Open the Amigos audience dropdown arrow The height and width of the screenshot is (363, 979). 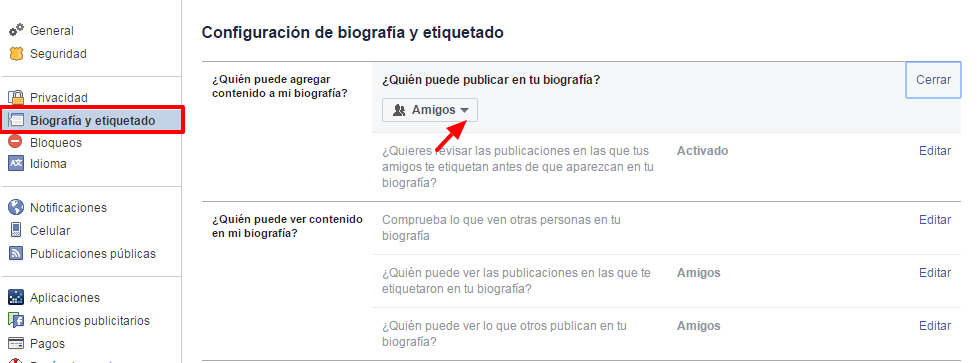(464, 111)
